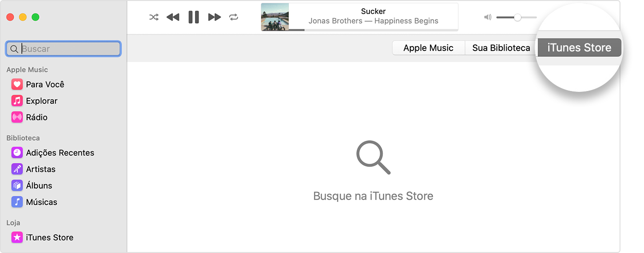
Task: Click the Happiness Begins album artwork
Action: [x=275, y=17]
